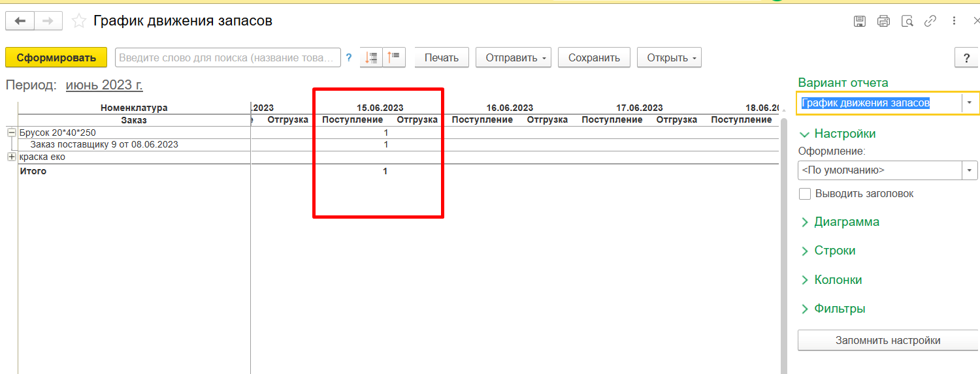This screenshot has height=374, width=980.
Task: Click the printer icon in header
Action: tap(883, 21)
